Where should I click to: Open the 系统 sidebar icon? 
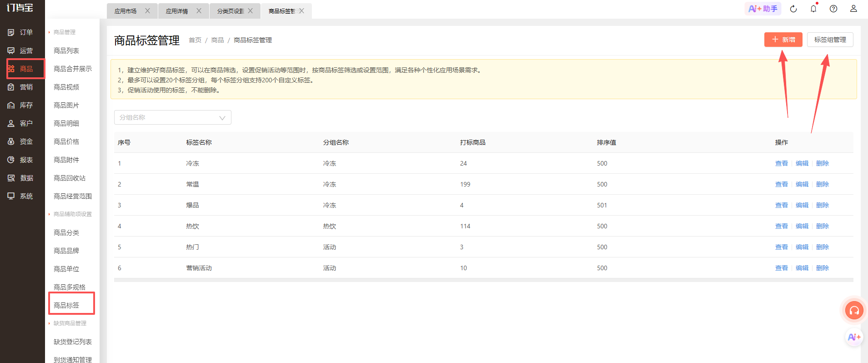click(11, 196)
